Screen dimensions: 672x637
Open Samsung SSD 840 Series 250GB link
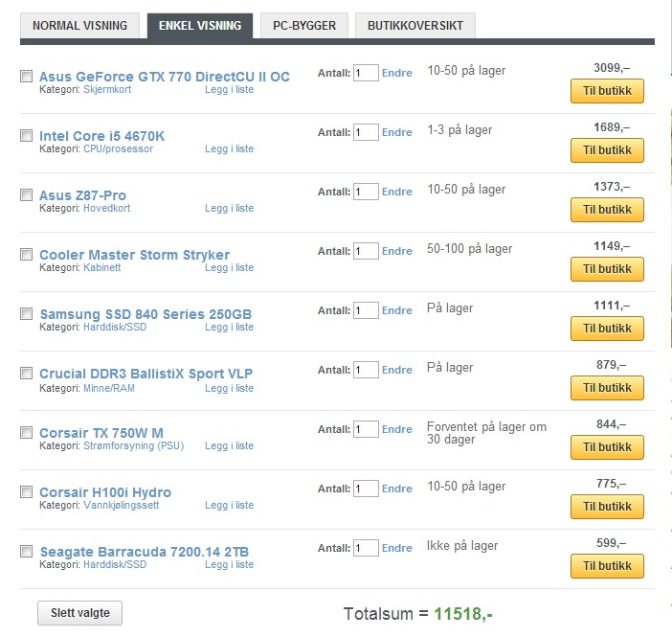[x=146, y=314]
